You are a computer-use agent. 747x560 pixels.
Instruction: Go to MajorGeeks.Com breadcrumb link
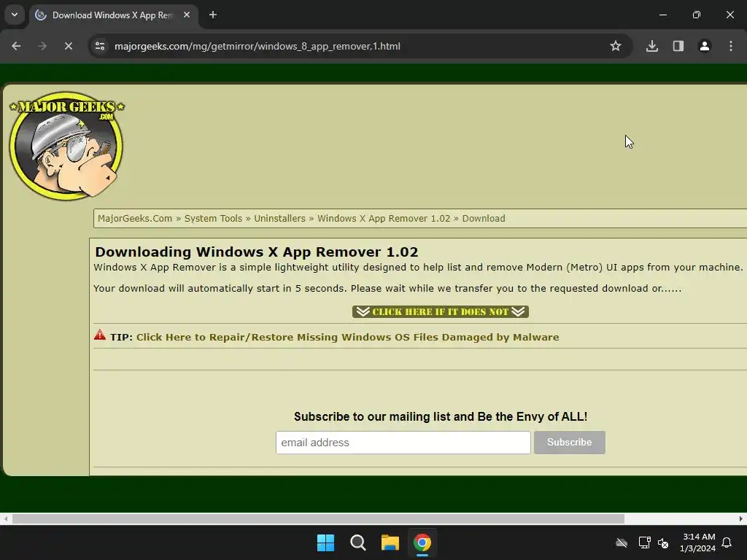[x=135, y=219]
